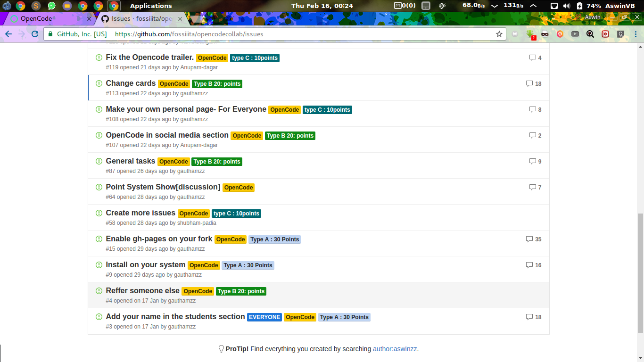Click the green download arrow extension icon
This screenshot has width=644, height=362.
tap(530, 34)
